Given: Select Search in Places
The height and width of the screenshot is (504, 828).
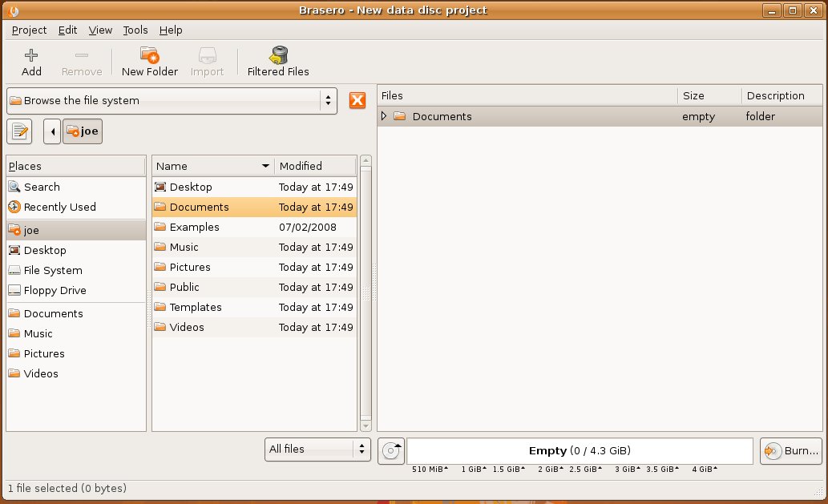Looking at the screenshot, I should coord(76,187).
